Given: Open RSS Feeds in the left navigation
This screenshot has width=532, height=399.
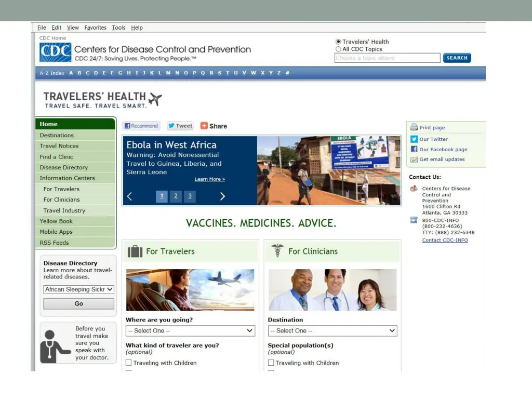Looking at the screenshot, I should click(75, 243).
